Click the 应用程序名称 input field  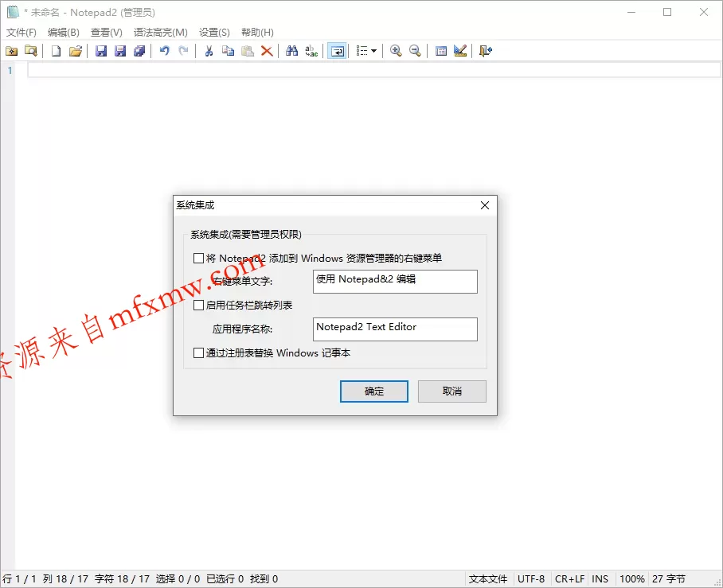[395, 329]
